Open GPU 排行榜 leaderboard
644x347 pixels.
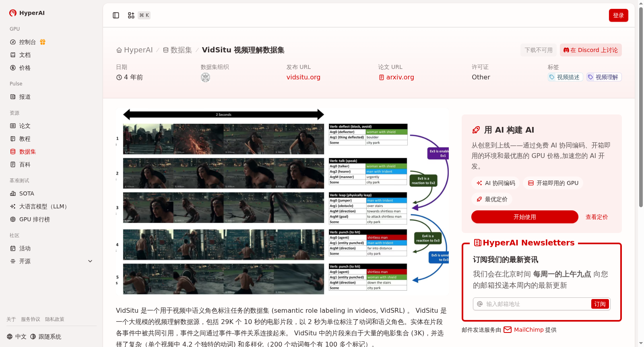[35, 219]
